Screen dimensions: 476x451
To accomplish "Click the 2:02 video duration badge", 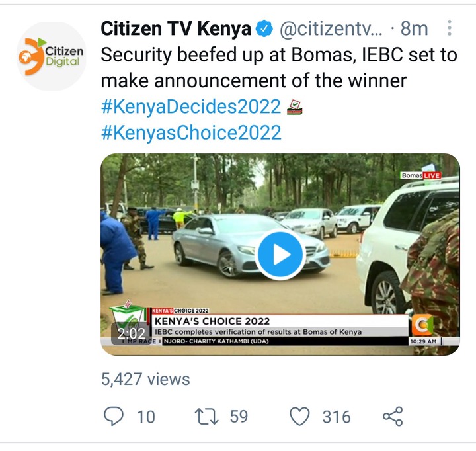I will [x=131, y=334].
